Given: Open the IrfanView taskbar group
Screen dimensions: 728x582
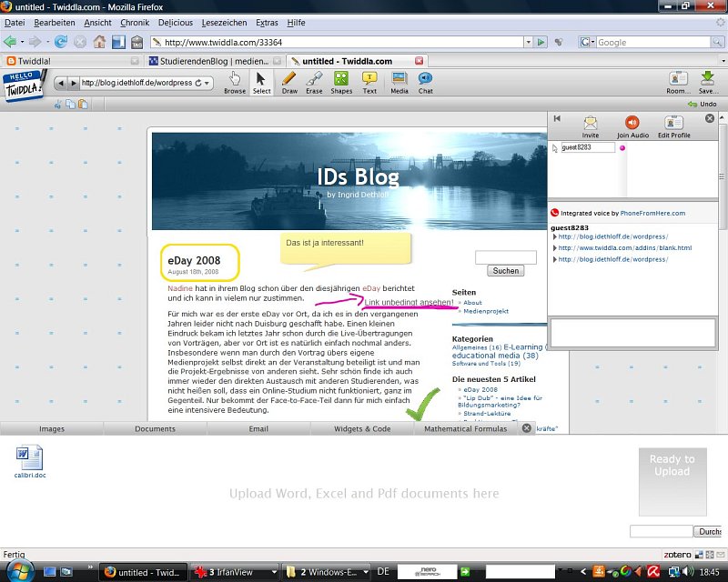Looking at the screenshot, I should [x=236, y=572].
